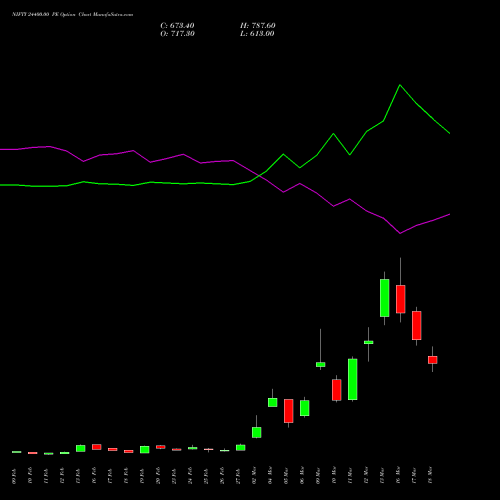Click the 20 Feb date label
The width and height of the screenshot is (500, 500).
[x=159, y=476]
